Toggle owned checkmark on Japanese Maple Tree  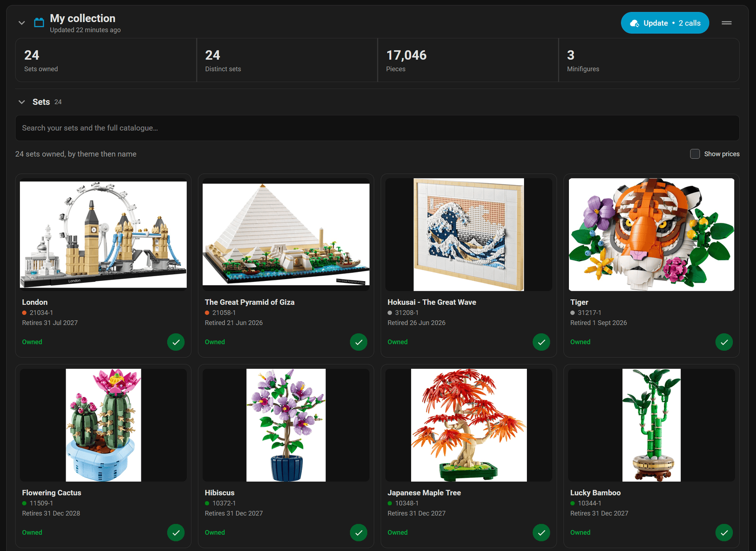(x=541, y=533)
